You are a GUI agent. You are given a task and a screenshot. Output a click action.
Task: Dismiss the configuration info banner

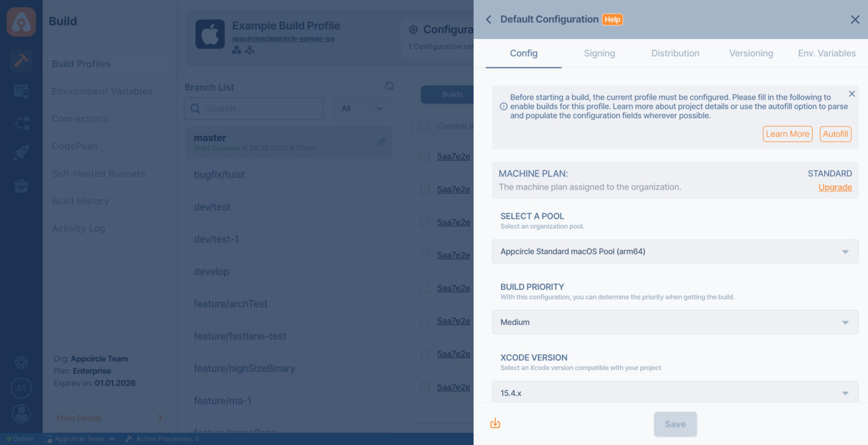pyautogui.click(x=852, y=94)
